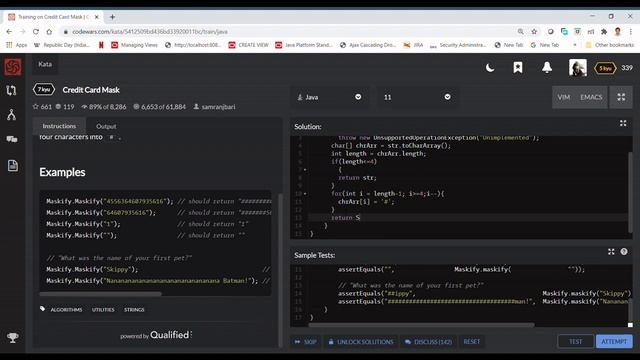Expand the Sample Tests panel
The width and height of the screenshot is (640, 360).
tap(611, 252)
